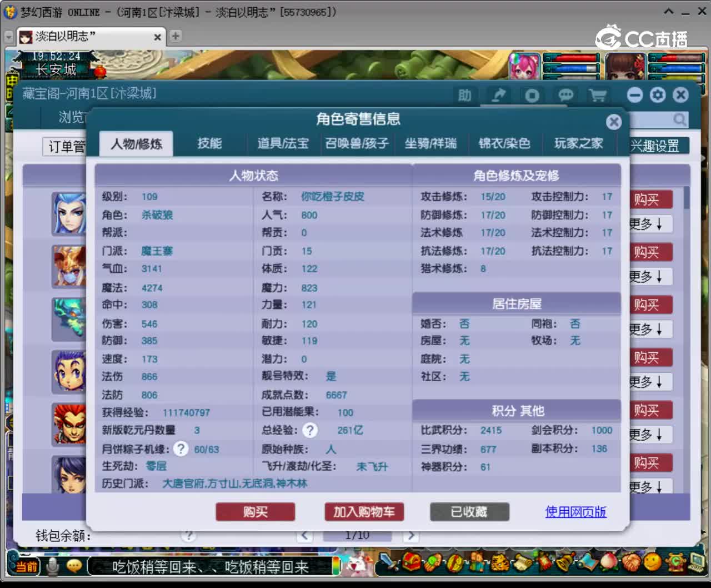Screen dimensions: 711x588
Task: Click the 已收藏 button
Action: point(469,512)
